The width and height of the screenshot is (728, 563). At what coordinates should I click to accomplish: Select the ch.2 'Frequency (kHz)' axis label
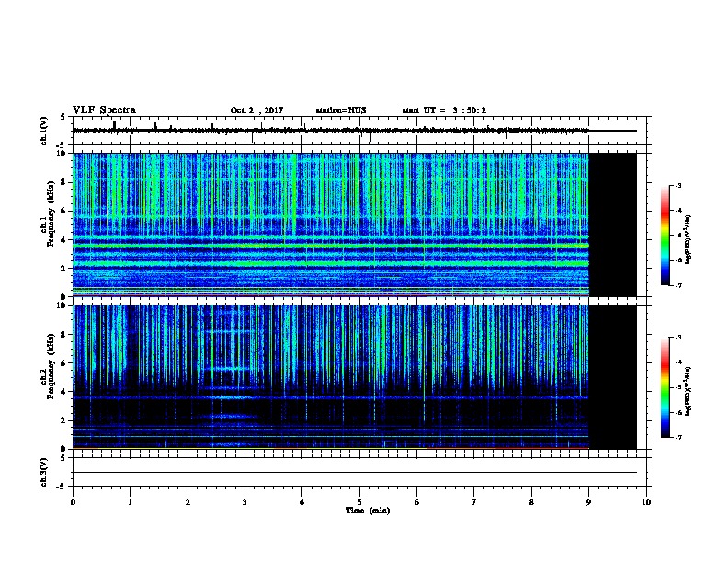pyautogui.click(x=51, y=366)
